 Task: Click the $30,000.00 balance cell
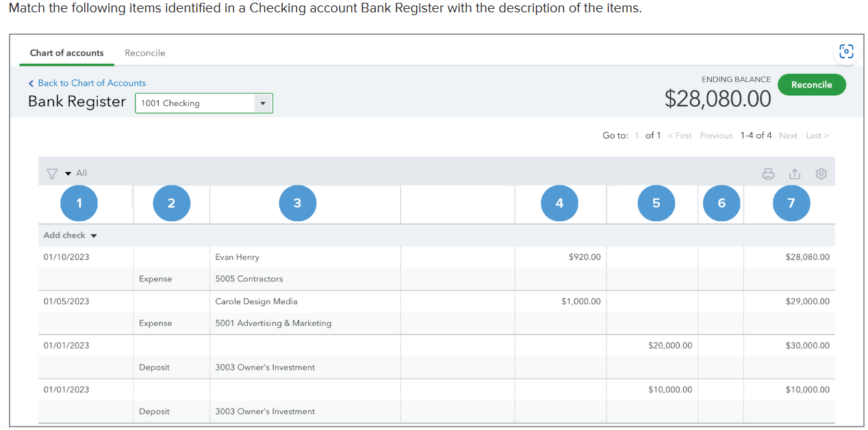point(808,346)
